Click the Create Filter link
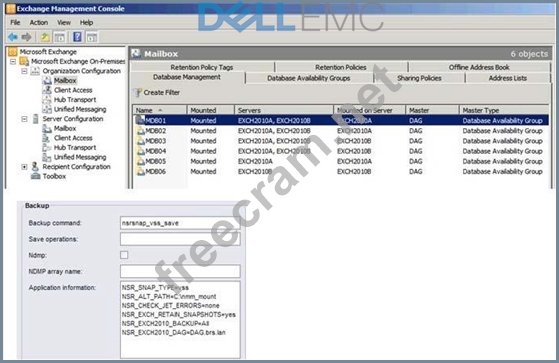 click(161, 93)
